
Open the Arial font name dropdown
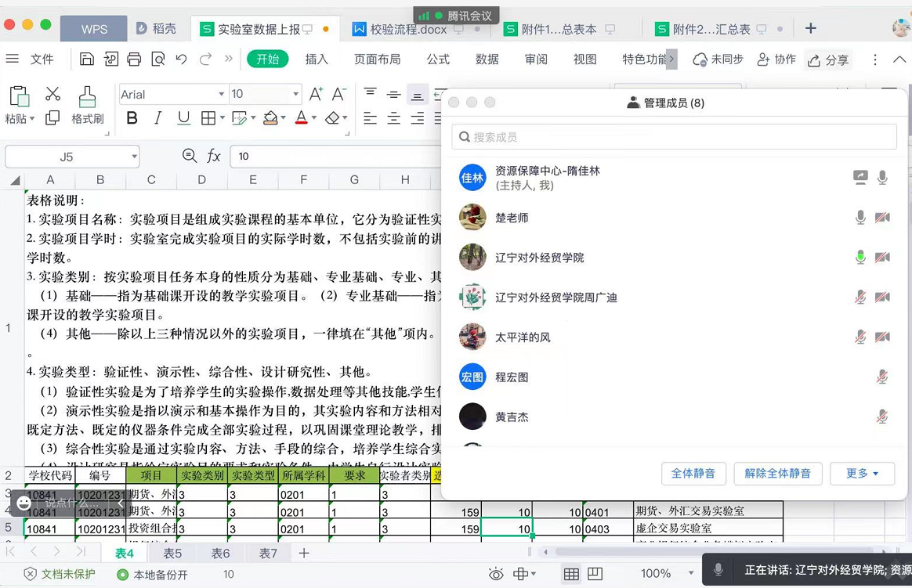222,94
